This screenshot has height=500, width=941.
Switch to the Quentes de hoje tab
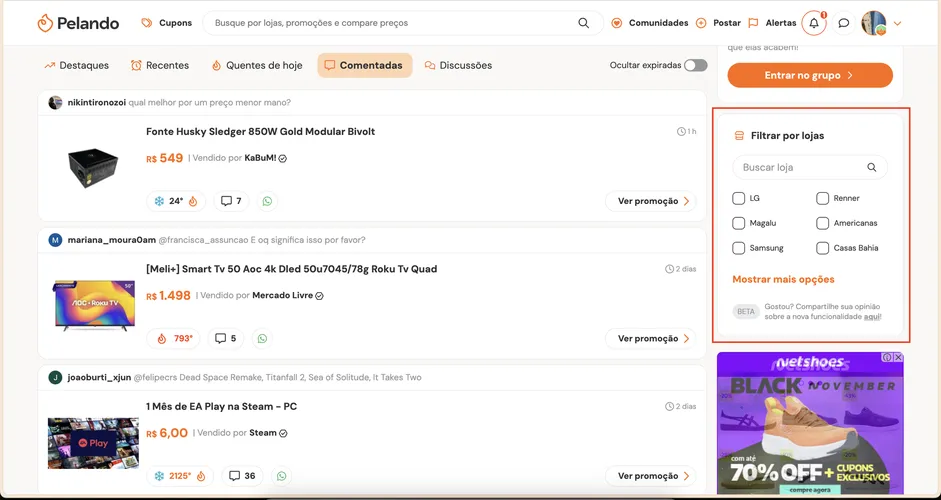[x=256, y=65]
